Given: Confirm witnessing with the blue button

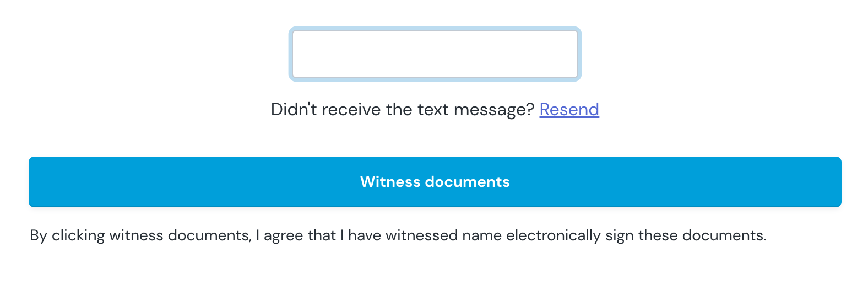Looking at the screenshot, I should pyautogui.click(x=435, y=182).
